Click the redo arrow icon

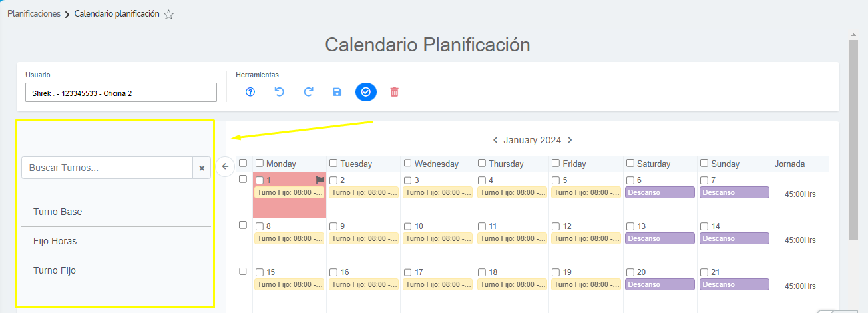click(x=308, y=92)
